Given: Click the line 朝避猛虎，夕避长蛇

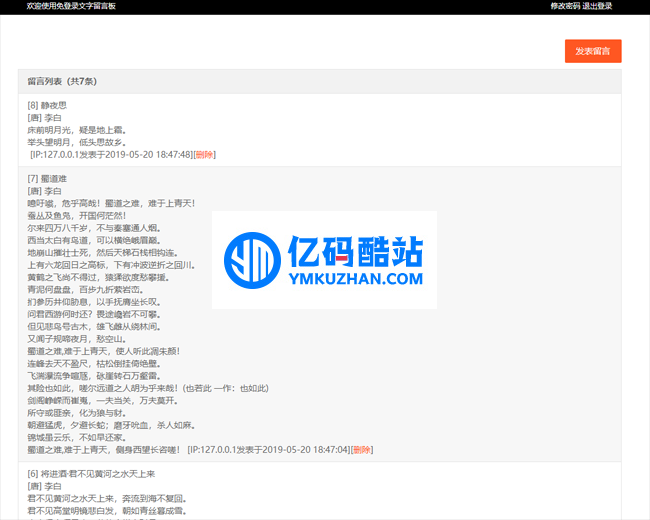Looking at the screenshot, I should pyautogui.click(x=111, y=425).
